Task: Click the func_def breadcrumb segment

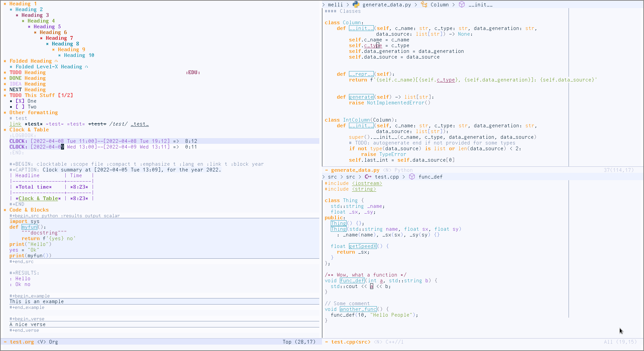Action: tap(430, 177)
